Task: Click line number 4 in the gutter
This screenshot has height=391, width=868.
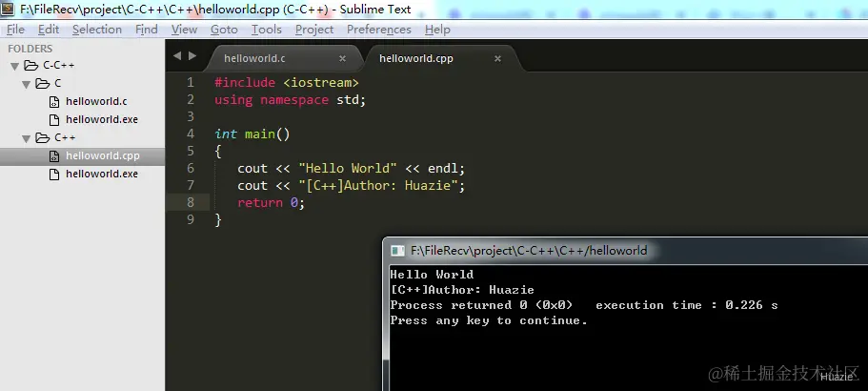Action: tap(191, 134)
